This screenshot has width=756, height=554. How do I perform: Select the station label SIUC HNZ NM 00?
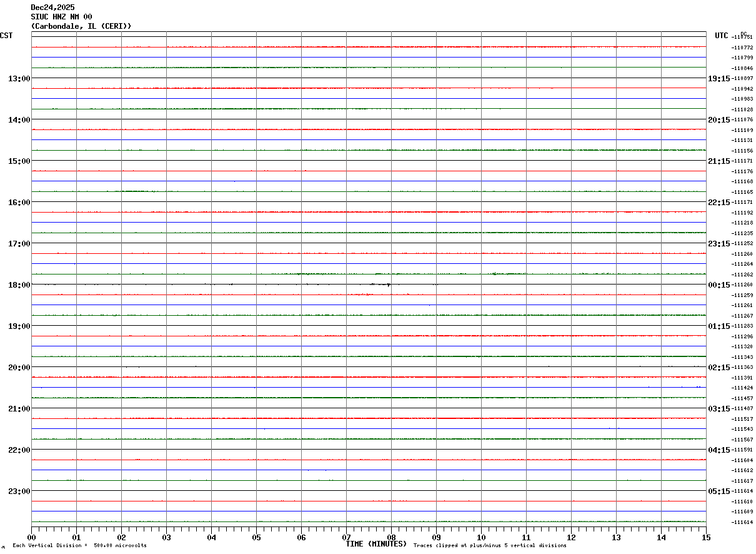coord(61,17)
